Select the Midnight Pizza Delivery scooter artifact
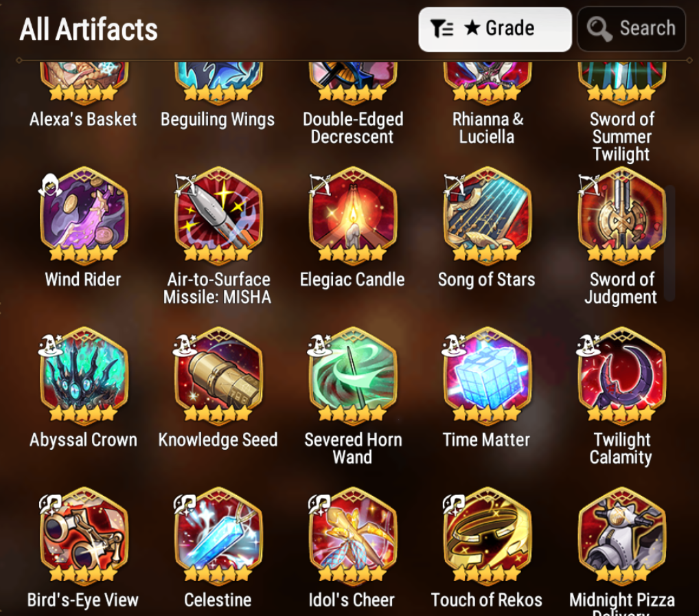The height and width of the screenshot is (616, 699). [622, 536]
